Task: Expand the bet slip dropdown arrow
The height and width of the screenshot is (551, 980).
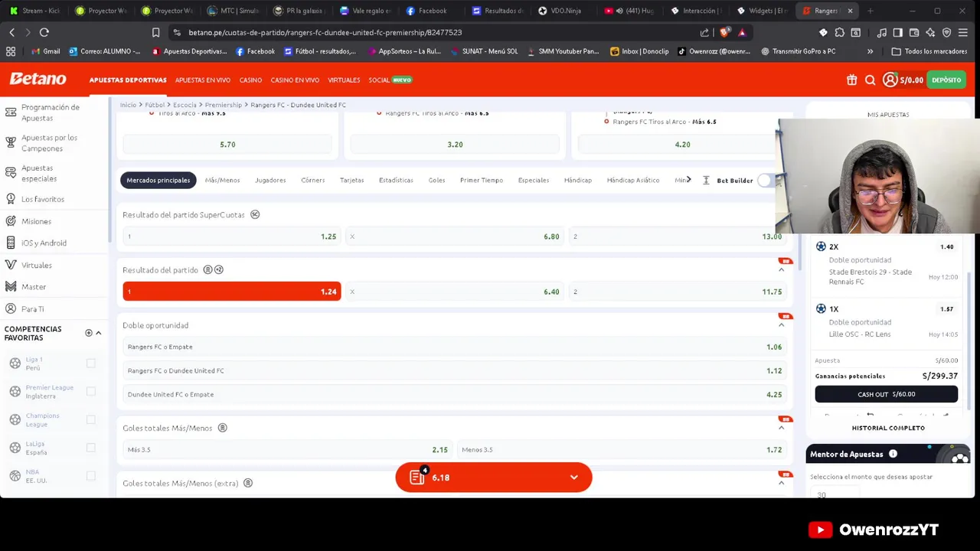Action: (x=573, y=478)
